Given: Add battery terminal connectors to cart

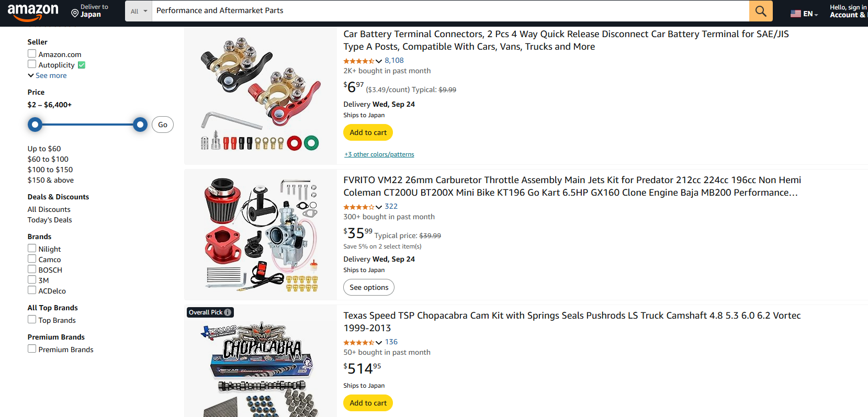Looking at the screenshot, I should [x=368, y=132].
